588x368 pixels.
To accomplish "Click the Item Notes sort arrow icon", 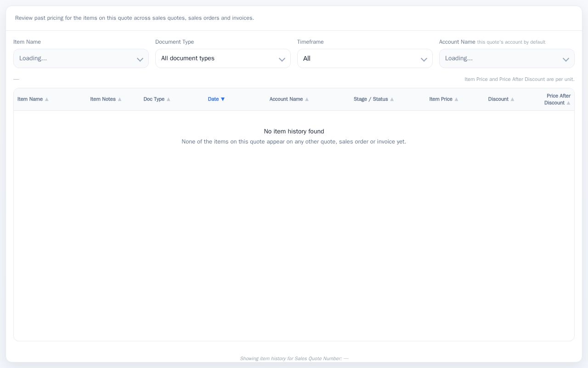I will [119, 99].
